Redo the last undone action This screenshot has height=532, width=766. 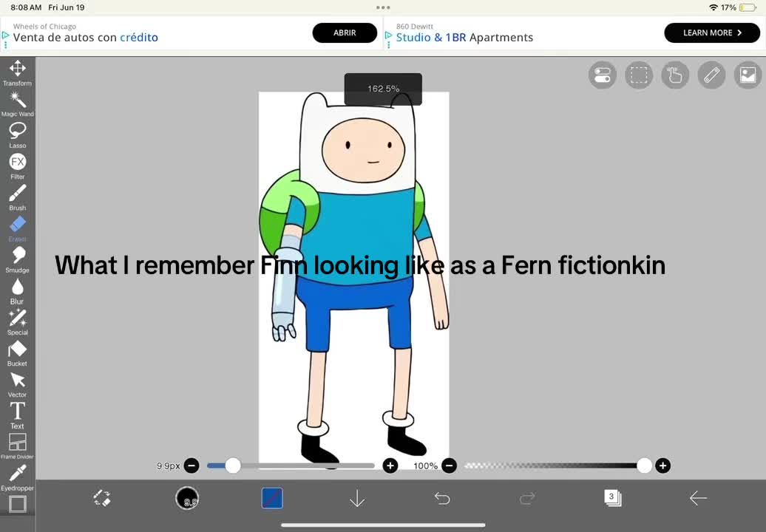(527, 498)
